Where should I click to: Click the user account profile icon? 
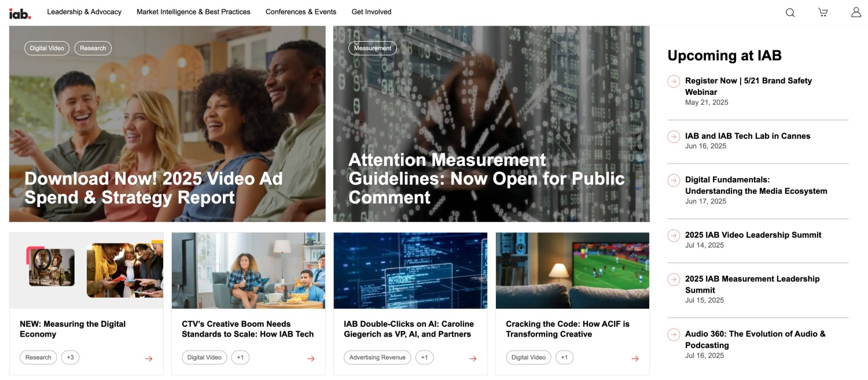[x=856, y=12]
